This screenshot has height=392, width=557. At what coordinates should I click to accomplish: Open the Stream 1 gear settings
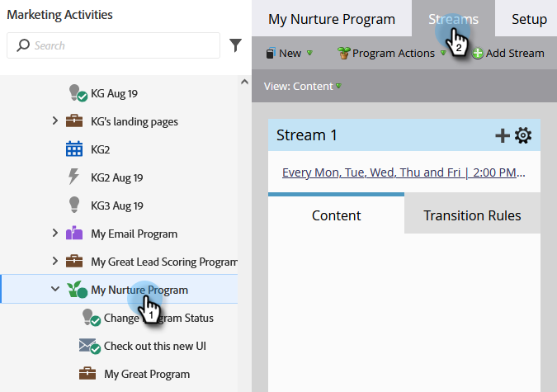point(523,136)
